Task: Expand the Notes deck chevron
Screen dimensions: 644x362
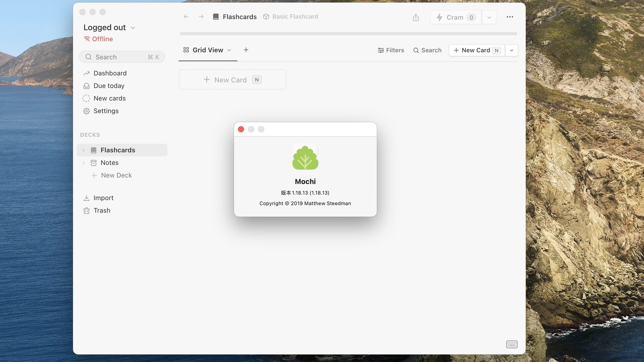Action: (x=84, y=163)
